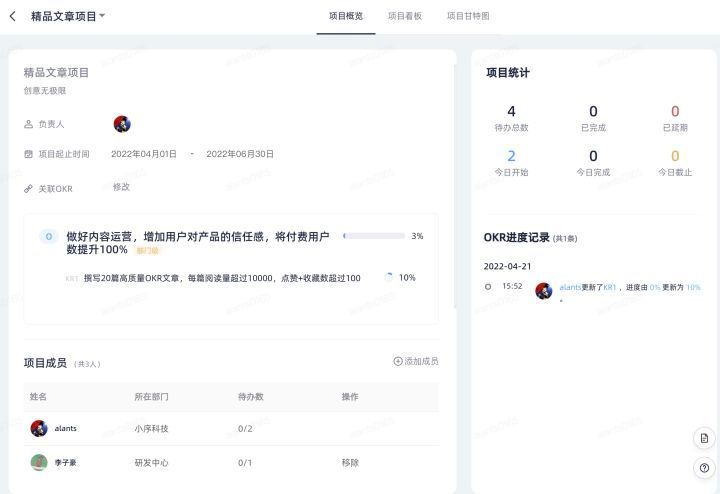Click the 负责人 person icon
The width and height of the screenshot is (720, 494).
[28, 124]
